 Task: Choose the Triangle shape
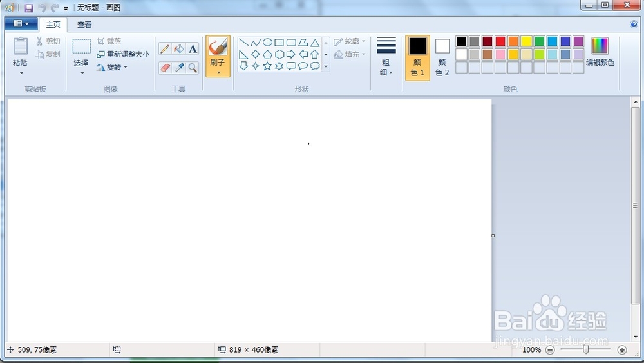(x=315, y=43)
